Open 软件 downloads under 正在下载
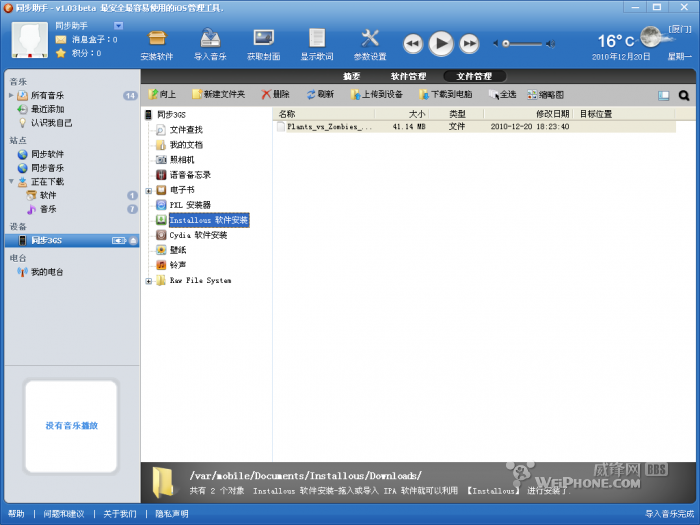 pos(48,195)
